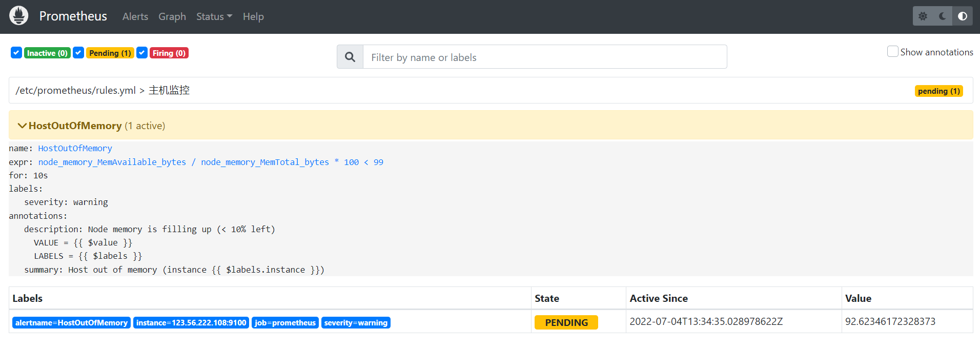The image size is (980, 349).
Task: Collapse the HostOutOfMemory alert chevron
Action: click(22, 126)
